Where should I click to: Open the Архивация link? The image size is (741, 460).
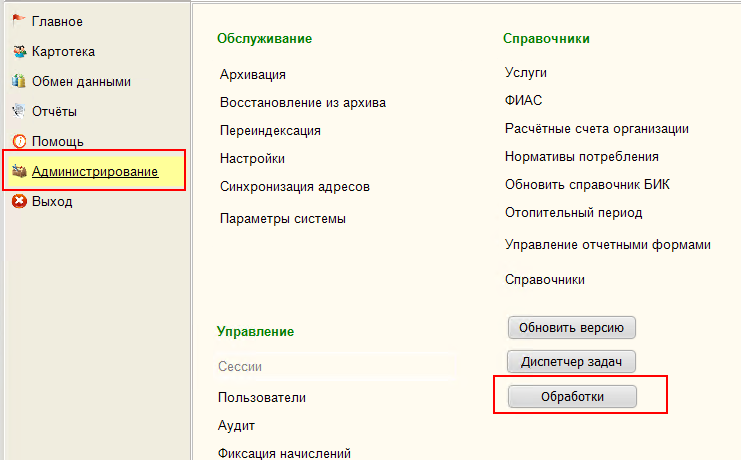click(x=253, y=75)
